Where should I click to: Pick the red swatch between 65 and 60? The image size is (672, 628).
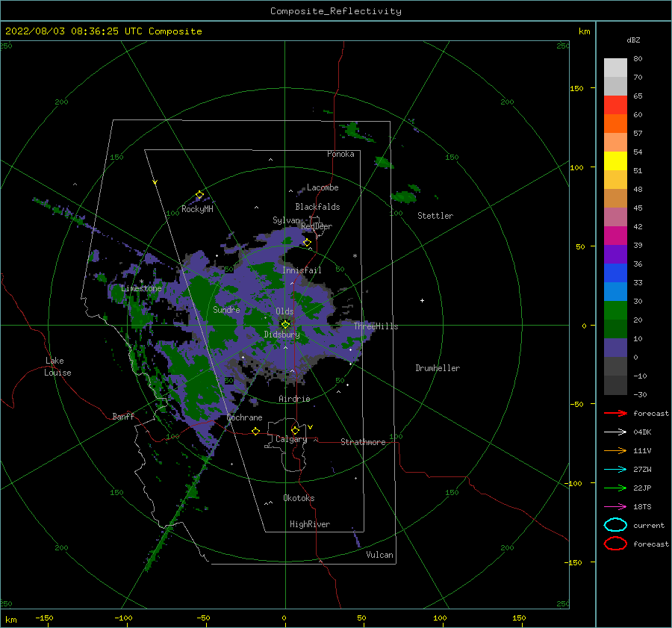tap(615, 105)
